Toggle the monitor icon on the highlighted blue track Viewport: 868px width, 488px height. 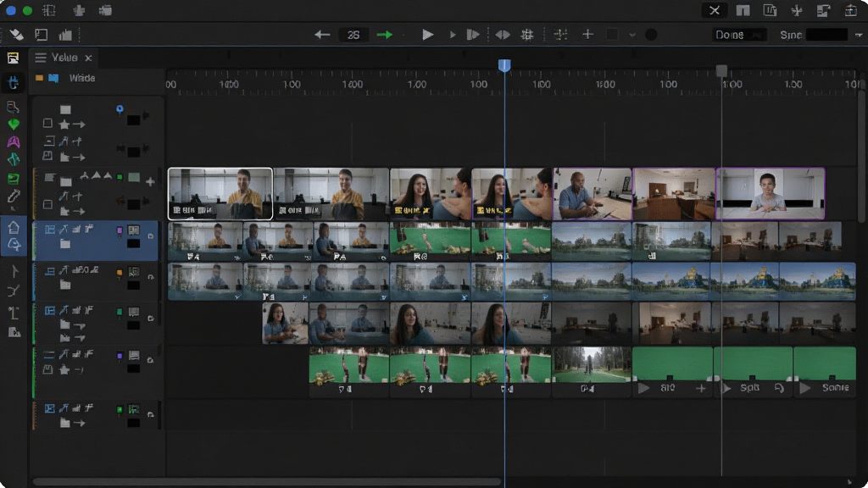[x=133, y=230]
